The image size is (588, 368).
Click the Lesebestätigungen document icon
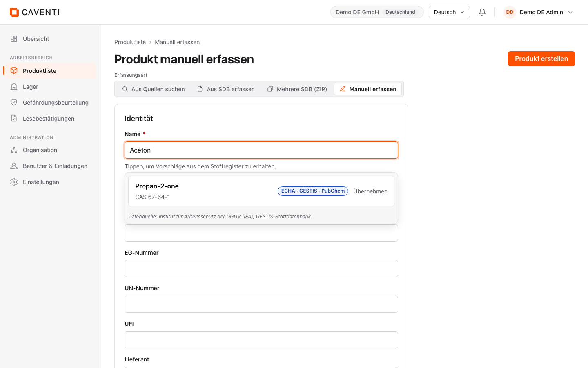[14, 118]
